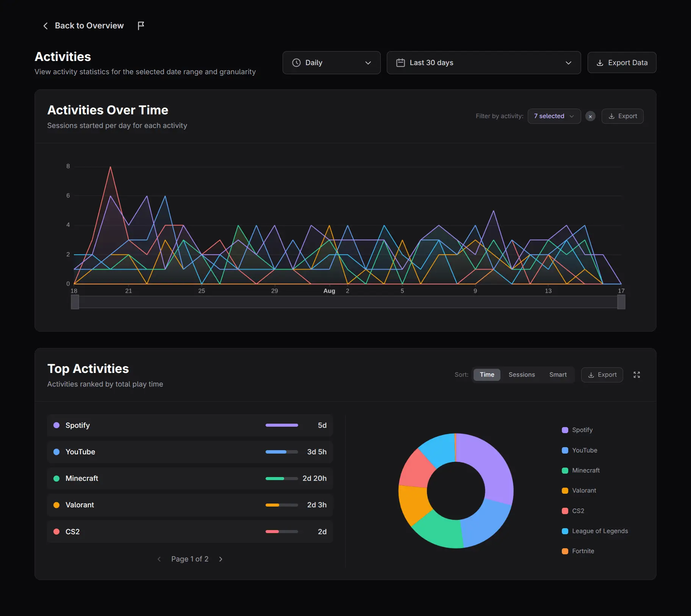691x616 pixels.
Task: Select the Minecraft row in the activity list
Action: pos(190,478)
